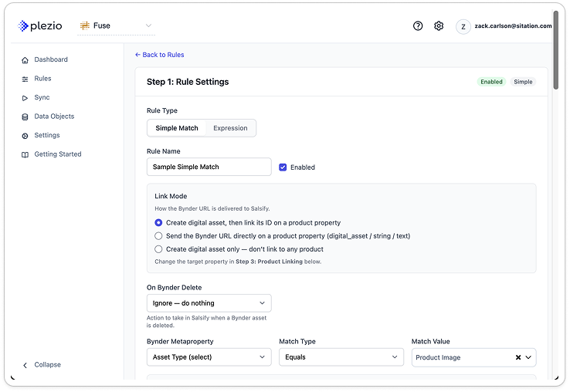Click the green Enabled status badge
Viewport: 570px width, 392px height.
point(491,82)
